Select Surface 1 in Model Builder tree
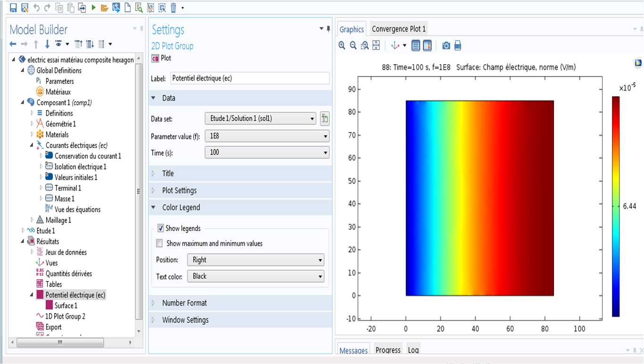The height and width of the screenshot is (364, 644). 66,306
